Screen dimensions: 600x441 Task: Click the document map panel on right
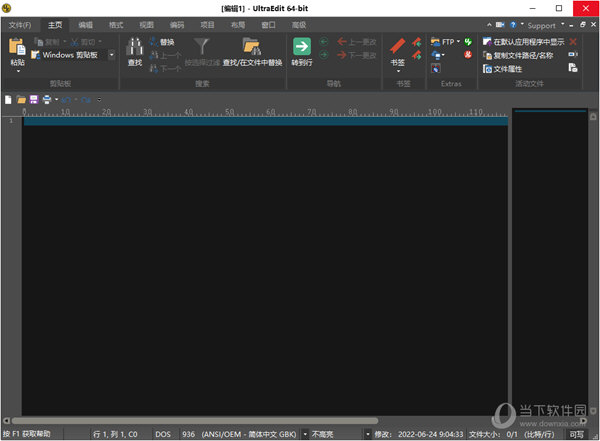click(x=550, y=261)
